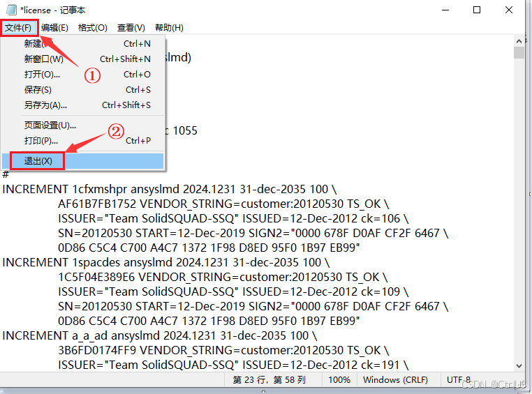Click the Notepad icon in title bar
Image resolution: width=532 pixels, height=394 pixels.
pos(11,10)
